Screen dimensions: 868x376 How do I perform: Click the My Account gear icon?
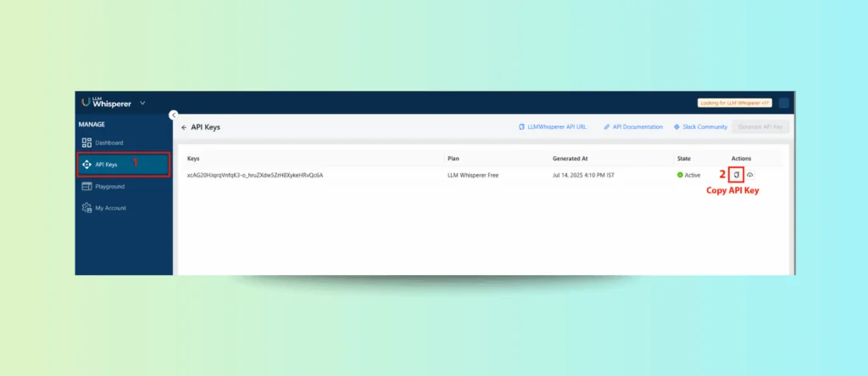pos(86,208)
